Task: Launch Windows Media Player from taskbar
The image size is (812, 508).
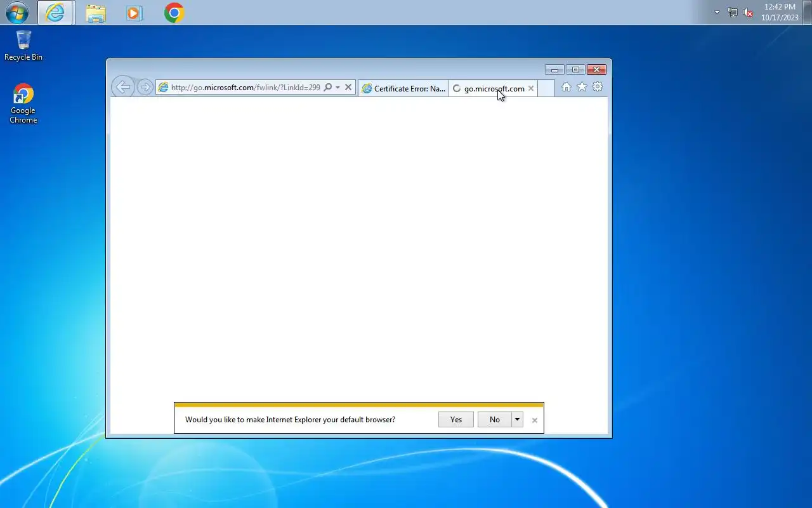Action: click(134, 13)
